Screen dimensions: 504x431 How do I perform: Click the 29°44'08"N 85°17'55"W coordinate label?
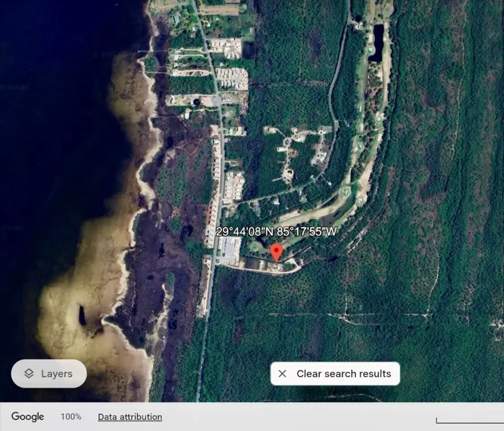(x=276, y=232)
